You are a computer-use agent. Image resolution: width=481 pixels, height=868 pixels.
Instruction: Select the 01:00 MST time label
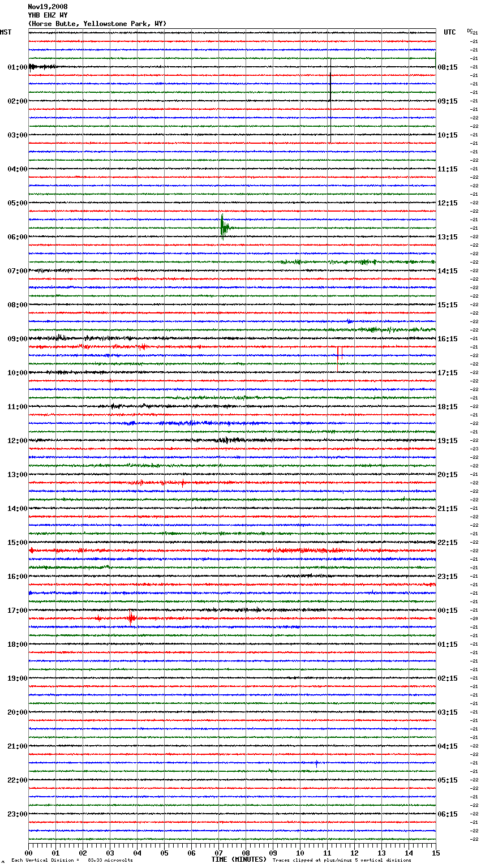tap(17, 67)
